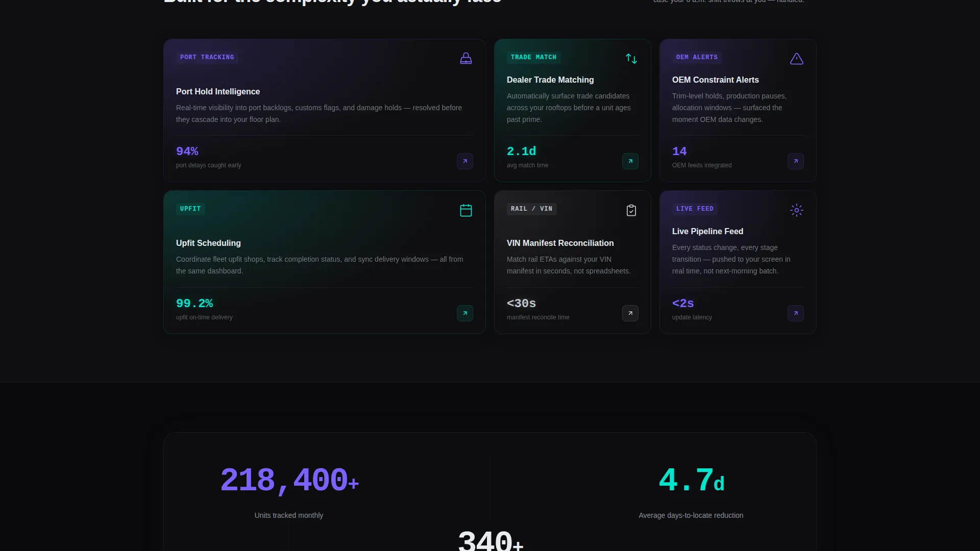Open OEM Constraint Alerts via its arrow button
The image size is (980, 551).
click(x=795, y=161)
